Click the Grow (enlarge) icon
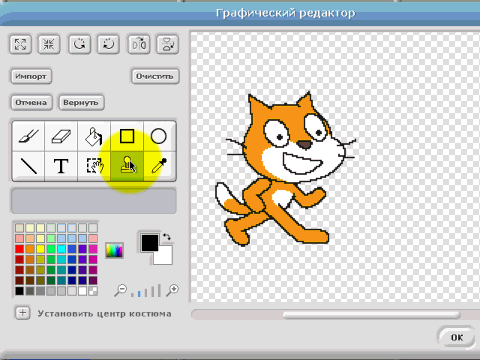This screenshot has height=360, width=480. click(20, 44)
